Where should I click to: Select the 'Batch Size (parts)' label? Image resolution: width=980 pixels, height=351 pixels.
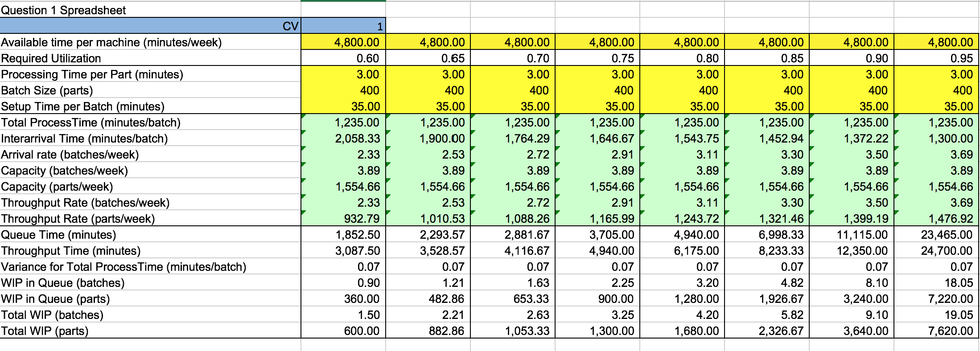click(x=47, y=90)
